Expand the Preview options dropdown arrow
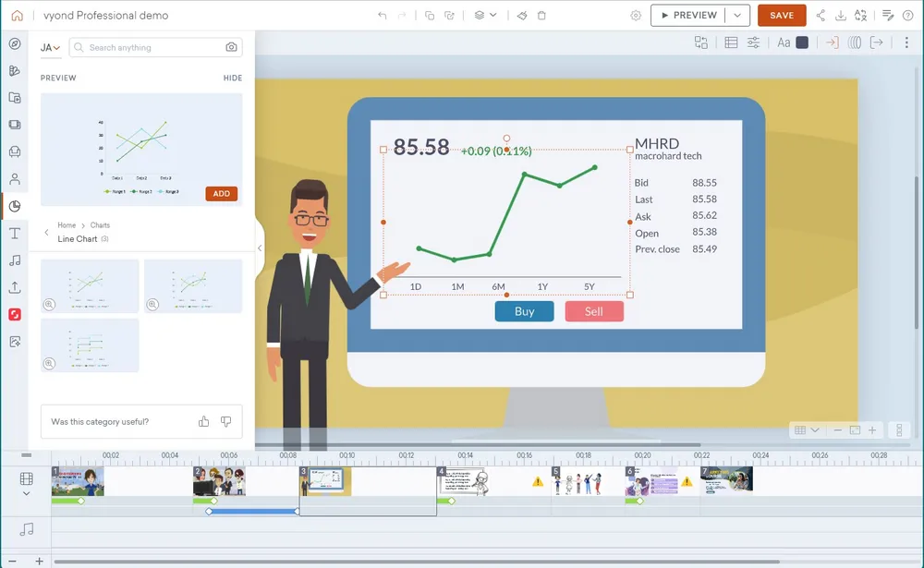Image resolution: width=924 pixels, height=568 pixels. click(737, 16)
